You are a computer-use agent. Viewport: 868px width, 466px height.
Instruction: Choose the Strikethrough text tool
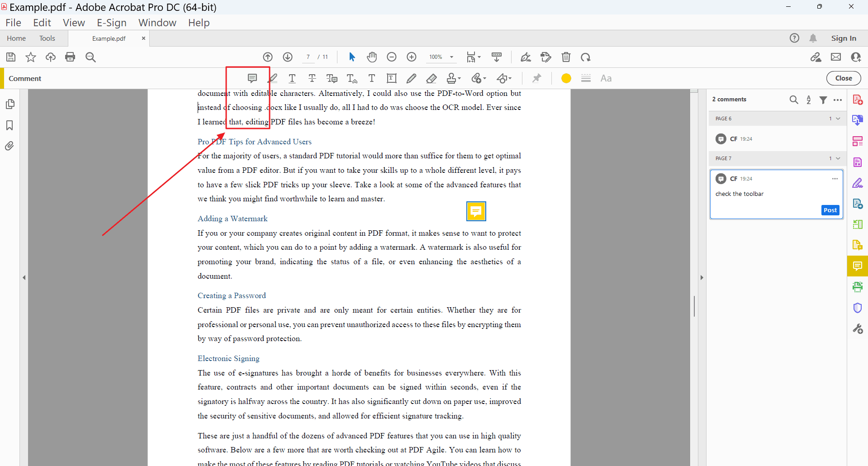point(312,78)
